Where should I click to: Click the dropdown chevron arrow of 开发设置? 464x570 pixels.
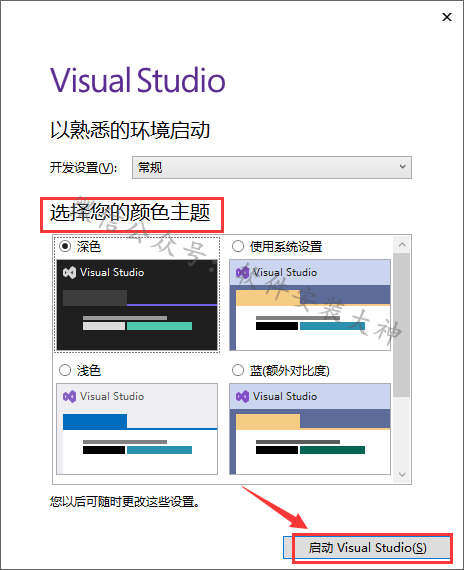click(x=403, y=167)
